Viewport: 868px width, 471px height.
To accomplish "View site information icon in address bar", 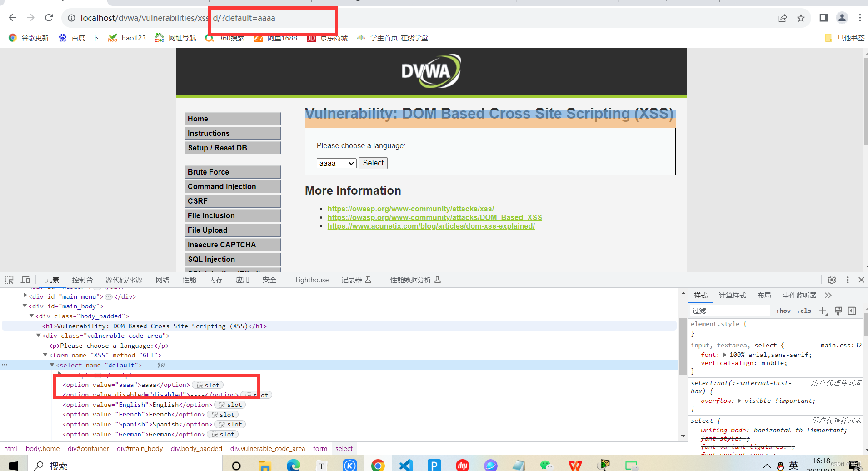I will [71, 18].
